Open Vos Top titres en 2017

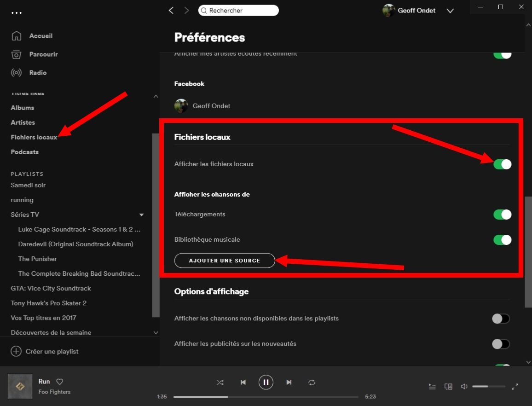(43, 318)
